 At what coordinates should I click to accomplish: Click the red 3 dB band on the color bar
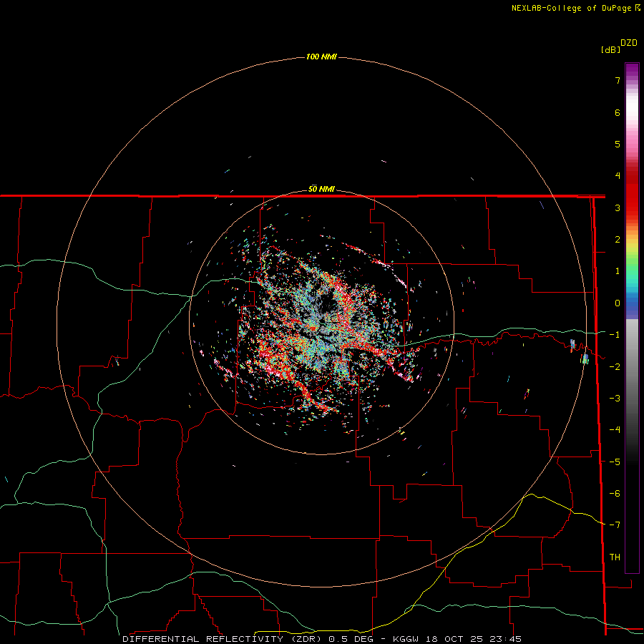click(x=632, y=208)
